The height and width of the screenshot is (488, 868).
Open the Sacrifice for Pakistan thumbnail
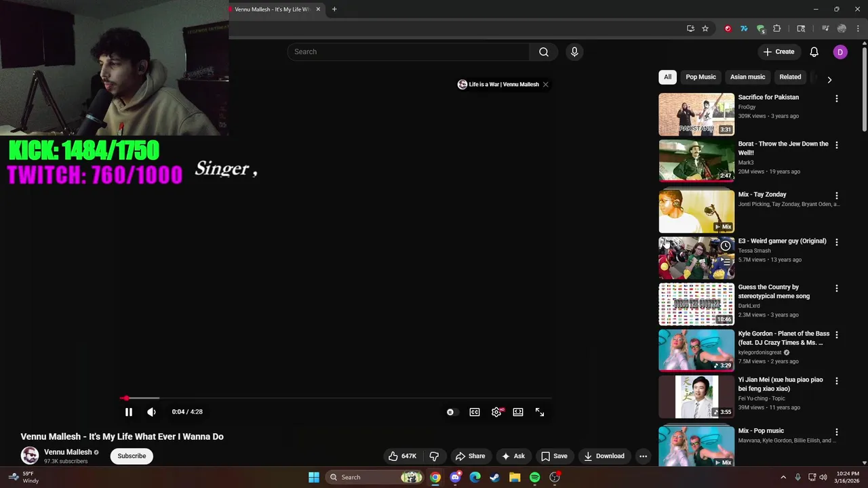tap(696, 115)
